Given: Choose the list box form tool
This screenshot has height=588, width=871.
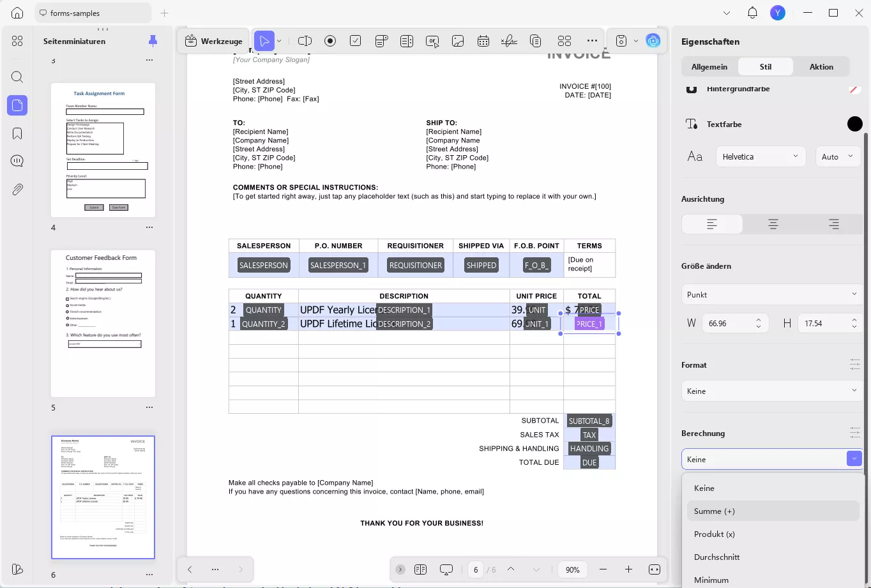Looking at the screenshot, I should point(407,41).
